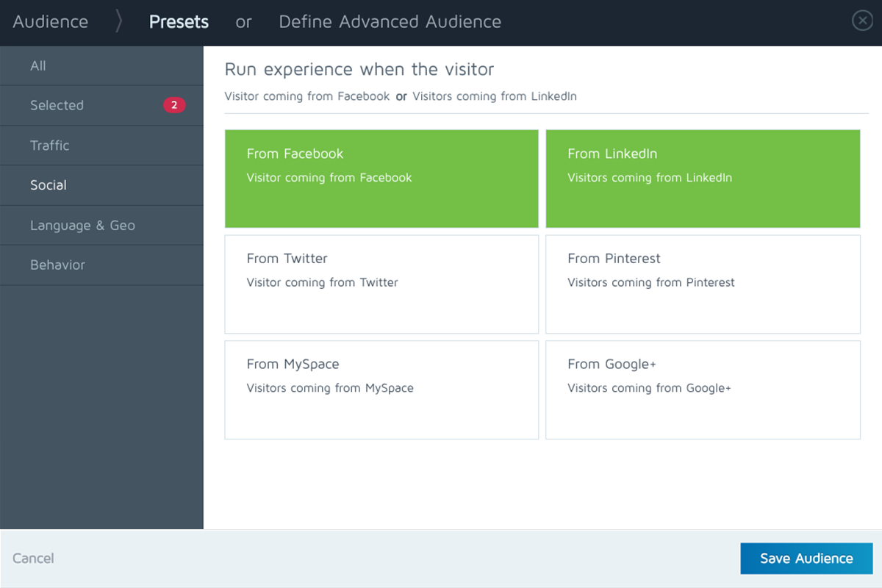Screen dimensions: 882x588
Task: Deselect the From Facebook preset tile
Action: coord(381,179)
